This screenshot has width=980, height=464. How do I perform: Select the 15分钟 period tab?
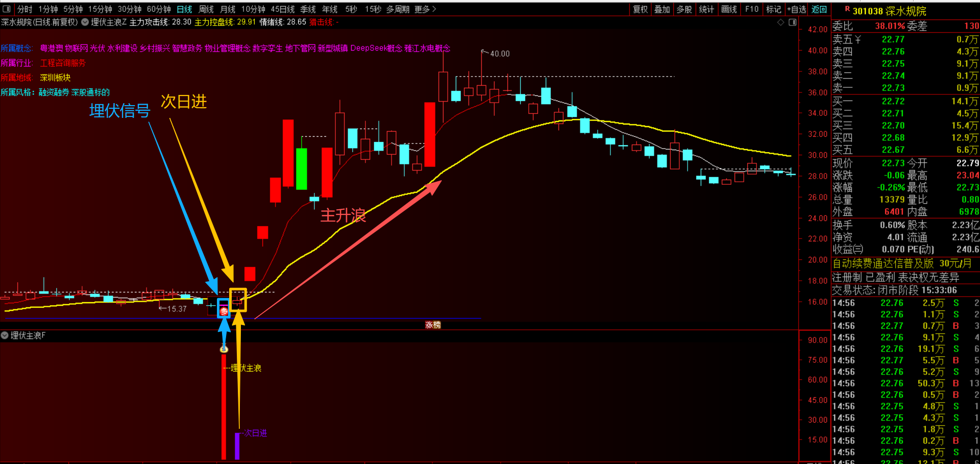(100, 9)
